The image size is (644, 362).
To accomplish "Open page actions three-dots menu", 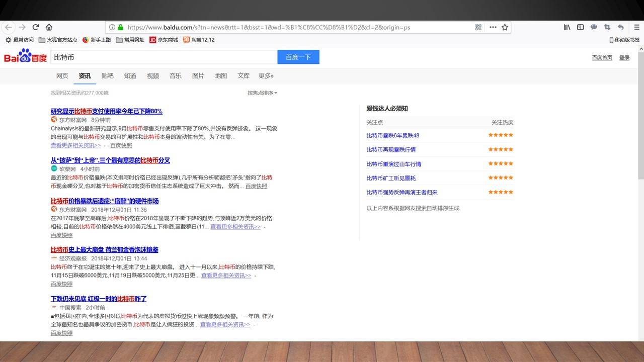I will pos(493,27).
